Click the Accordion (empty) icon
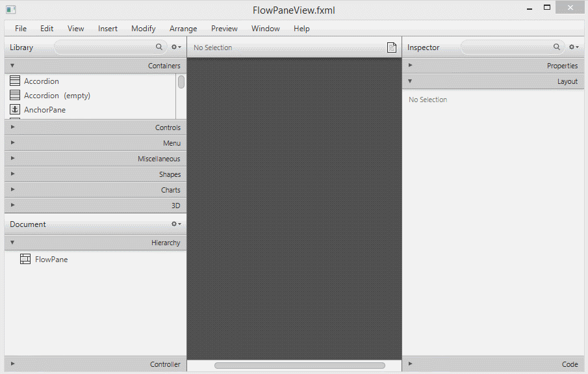588x374 pixels. tap(16, 96)
